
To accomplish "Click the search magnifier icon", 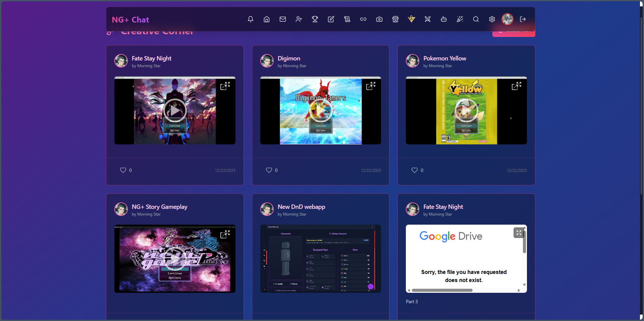I will point(476,19).
